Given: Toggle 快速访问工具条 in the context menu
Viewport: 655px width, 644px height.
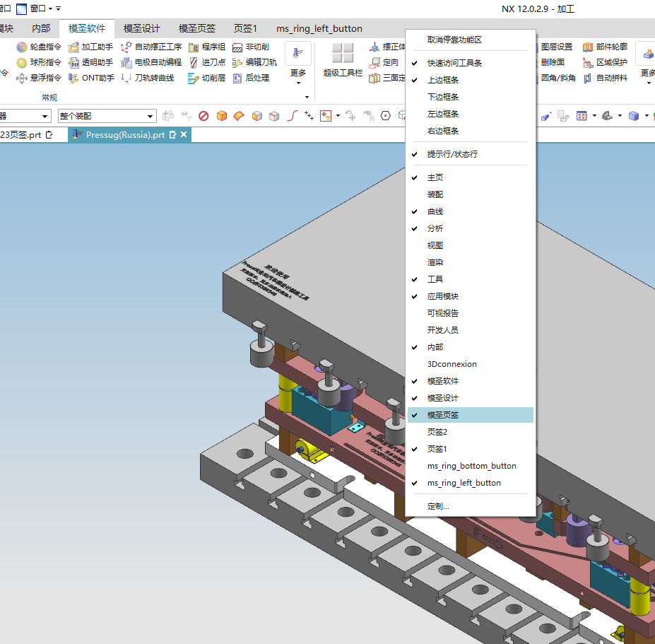Looking at the screenshot, I should pyautogui.click(x=471, y=63).
